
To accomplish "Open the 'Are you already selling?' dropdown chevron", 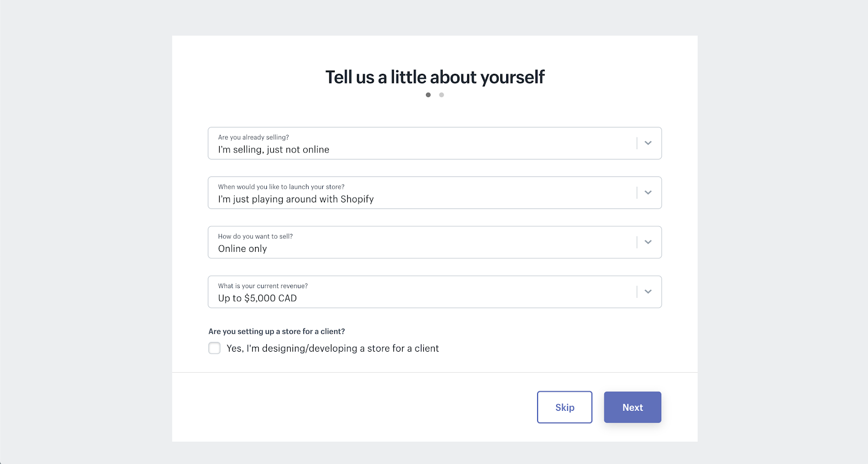I will point(648,143).
